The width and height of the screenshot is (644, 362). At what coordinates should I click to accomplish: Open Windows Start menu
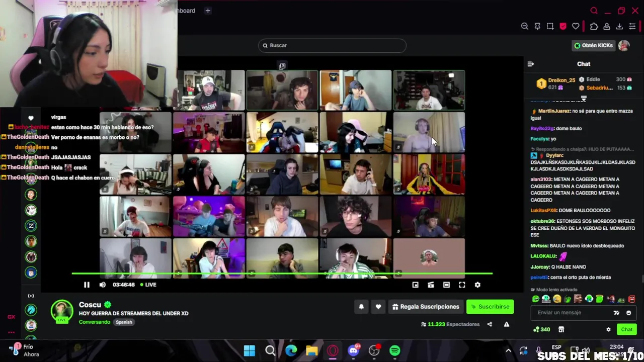250,350
